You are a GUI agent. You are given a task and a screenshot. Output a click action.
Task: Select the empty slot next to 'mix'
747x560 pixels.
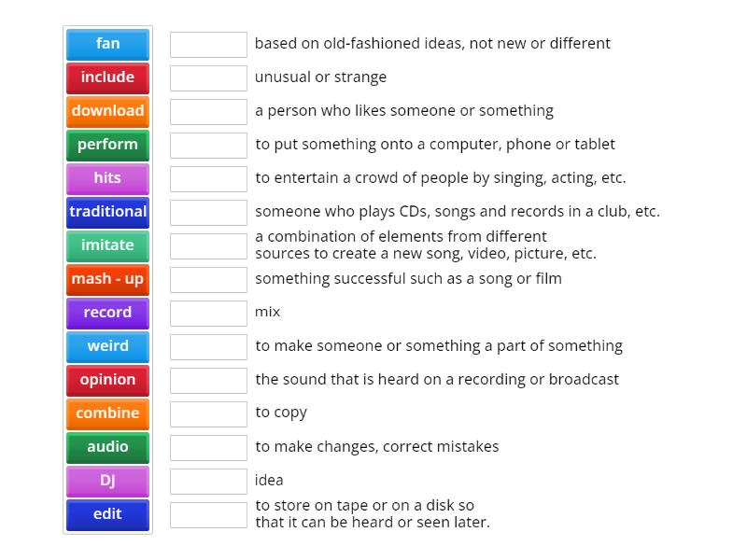pyautogui.click(x=208, y=313)
